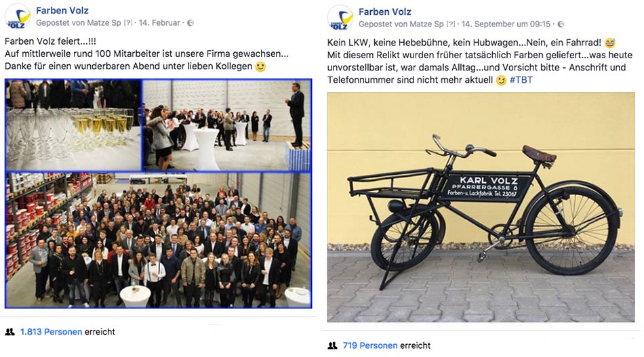Click the globe privacy icon on February post

(x=190, y=23)
